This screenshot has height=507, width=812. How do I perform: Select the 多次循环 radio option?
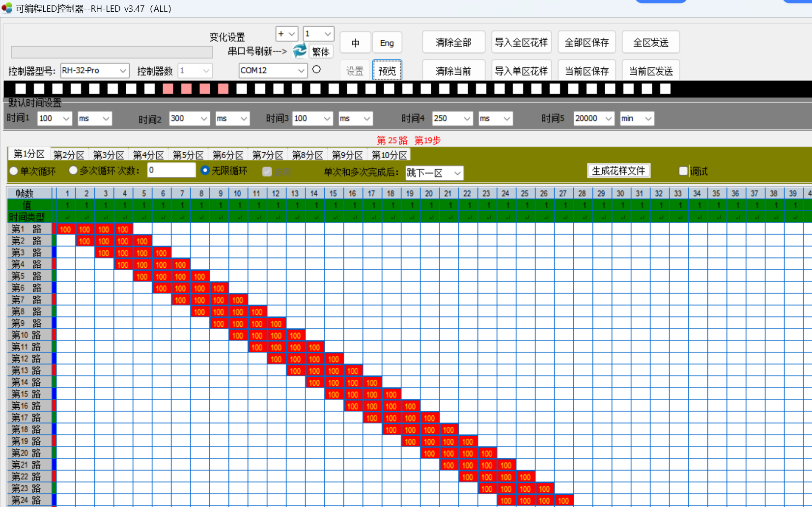pos(73,170)
